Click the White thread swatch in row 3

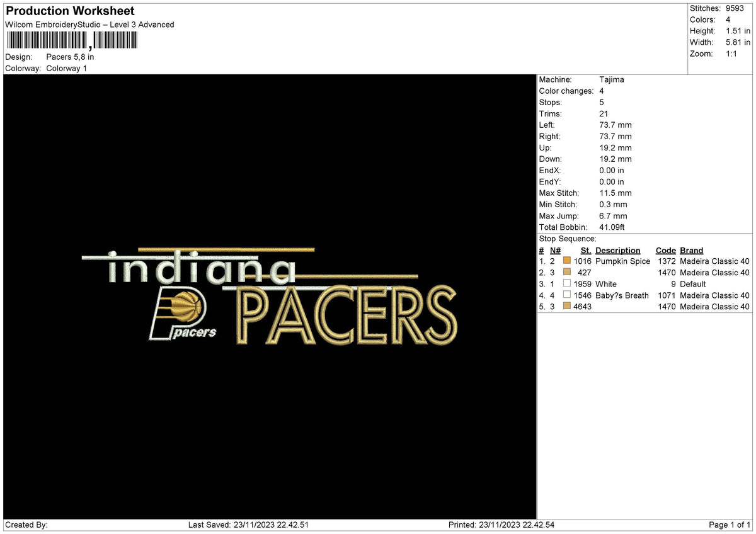coord(567,283)
